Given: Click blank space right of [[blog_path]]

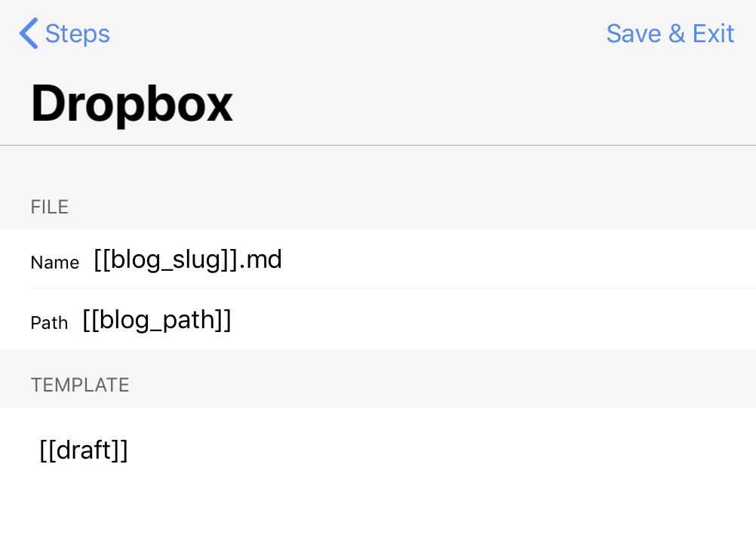Looking at the screenshot, I should click(490, 321).
